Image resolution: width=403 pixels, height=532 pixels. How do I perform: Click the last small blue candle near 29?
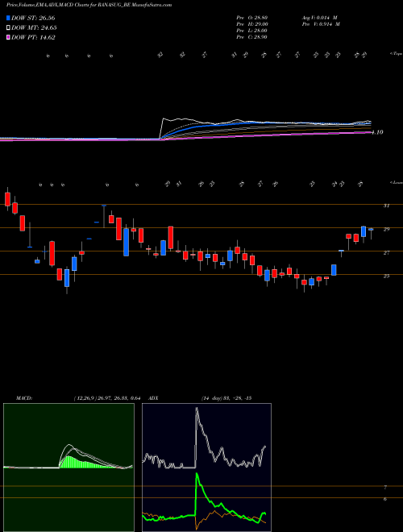pyautogui.click(x=371, y=230)
